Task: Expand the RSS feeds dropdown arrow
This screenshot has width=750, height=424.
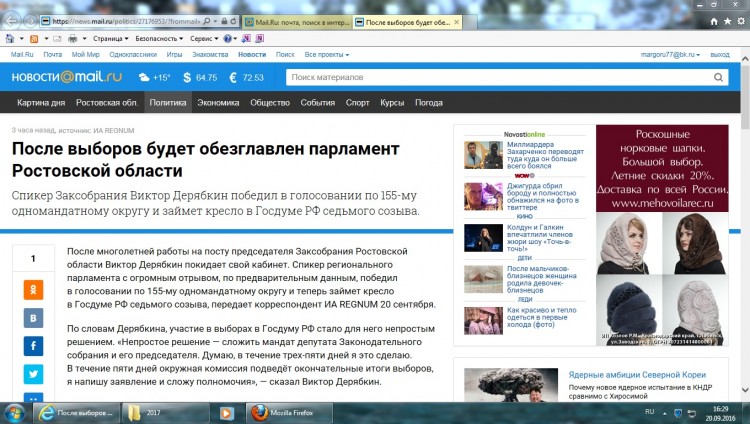Action: 46,38
